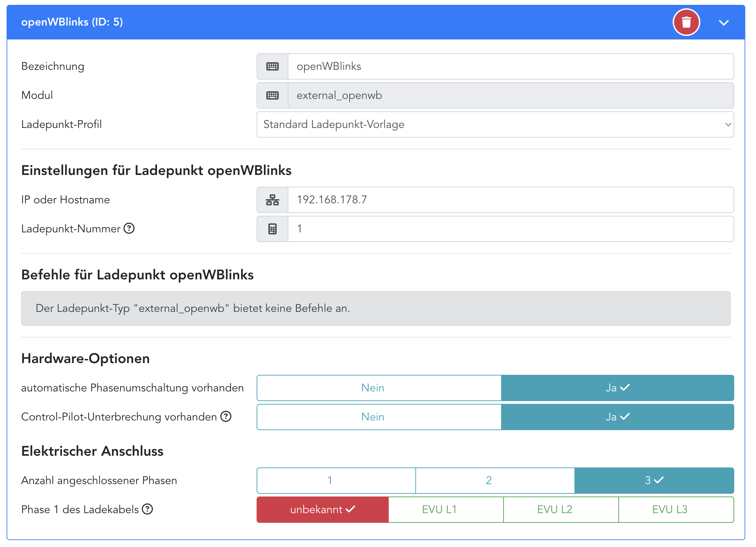Click network icon beside IP field
The image size is (756, 547).
click(x=273, y=200)
